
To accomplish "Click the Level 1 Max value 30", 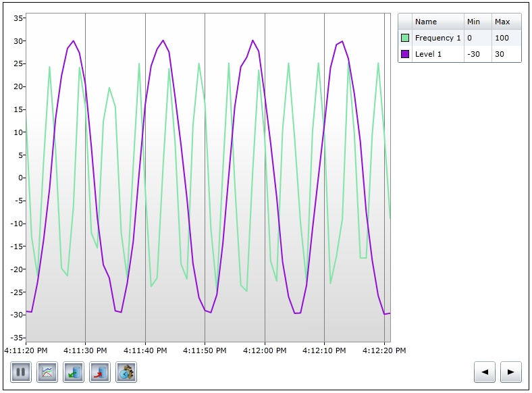I will click(506, 54).
